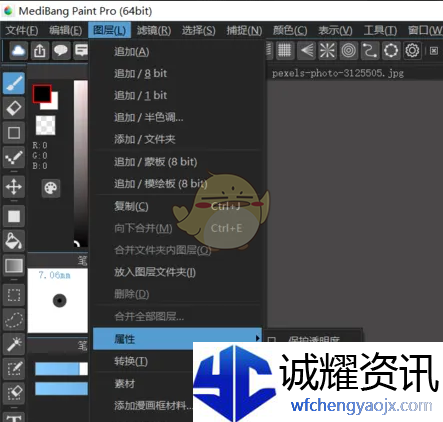Open the 图层(L) menu
This screenshot has width=443, height=422.
coord(110,31)
